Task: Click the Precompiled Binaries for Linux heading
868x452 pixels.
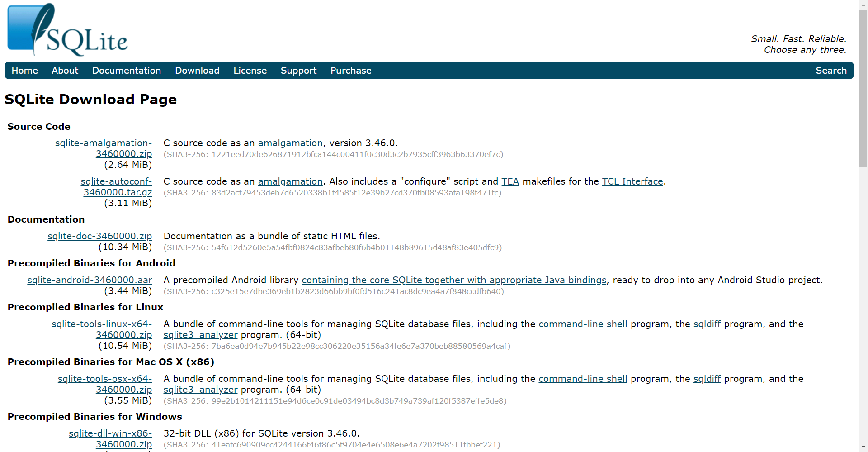Action: [x=85, y=307]
